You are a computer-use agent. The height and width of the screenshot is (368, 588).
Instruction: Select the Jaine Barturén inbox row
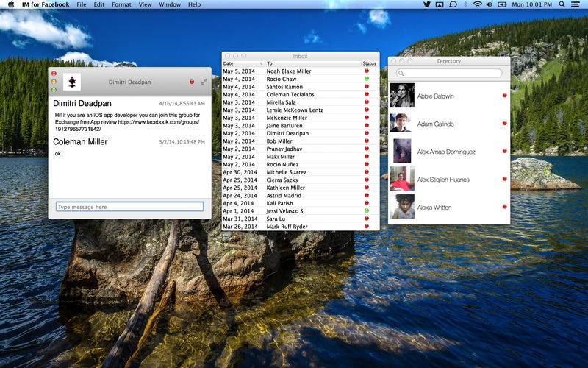click(x=301, y=125)
